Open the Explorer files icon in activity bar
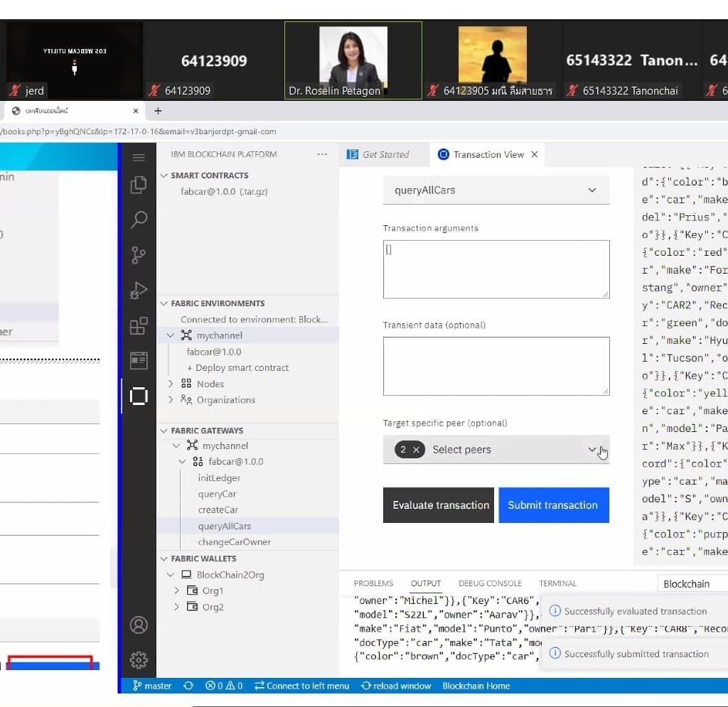The height and width of the screenshot is (707, 728). click(139, 185)
